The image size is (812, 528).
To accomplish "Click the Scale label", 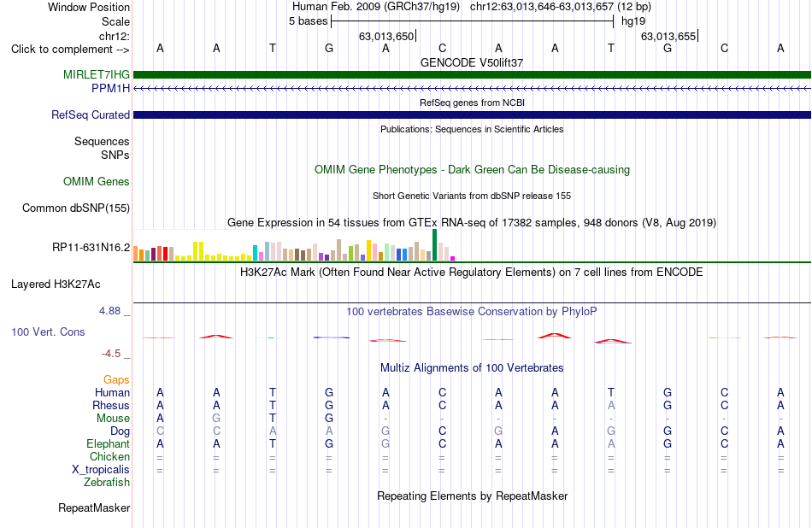I will tap(116, 22).
